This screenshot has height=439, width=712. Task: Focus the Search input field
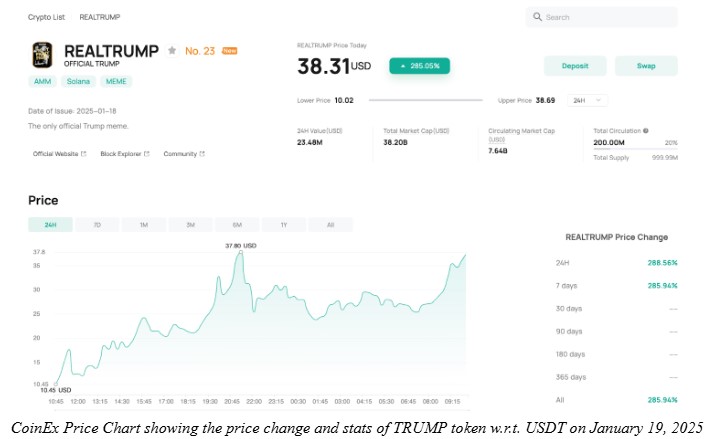click(602, 17)
